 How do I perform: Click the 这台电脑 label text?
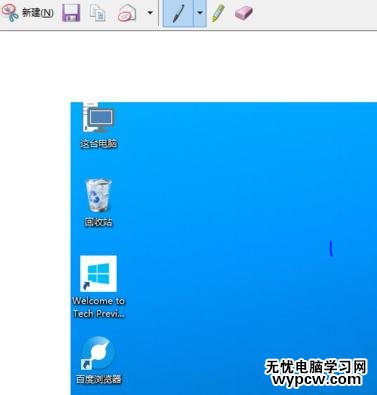point(99,144)
